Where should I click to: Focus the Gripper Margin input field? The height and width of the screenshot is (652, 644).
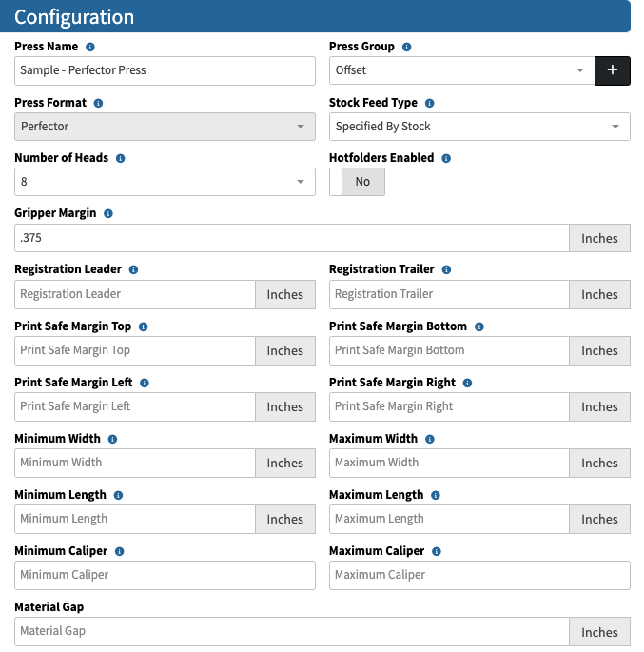292,238
